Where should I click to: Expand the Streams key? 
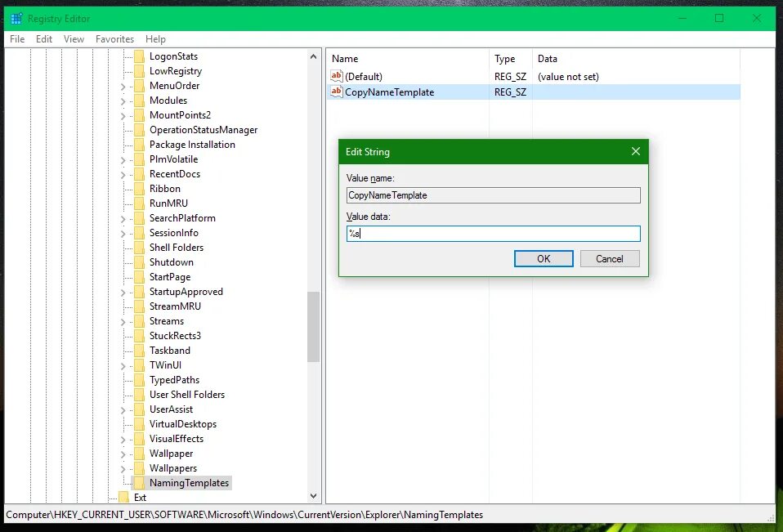click(x=123, y=322)
